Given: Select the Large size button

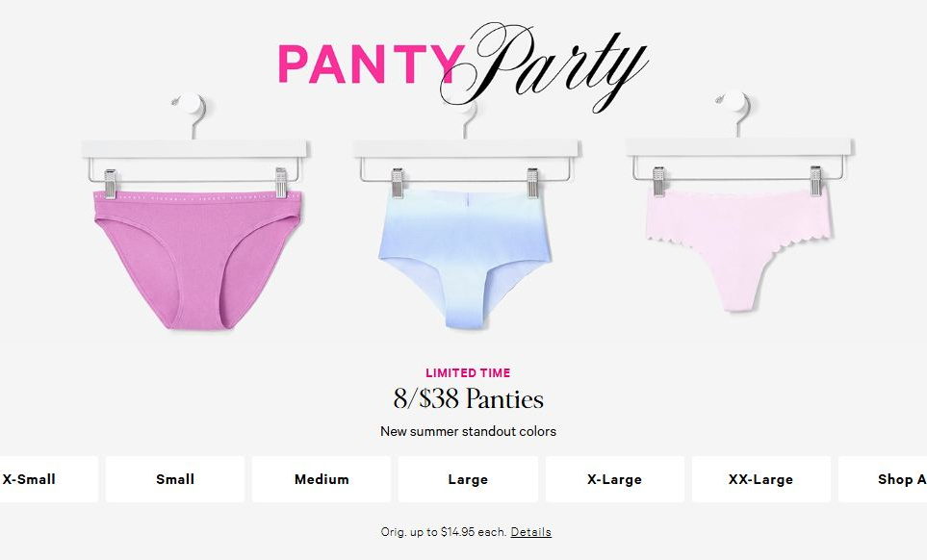Looking at the screenshot, I should pos(468,479).
